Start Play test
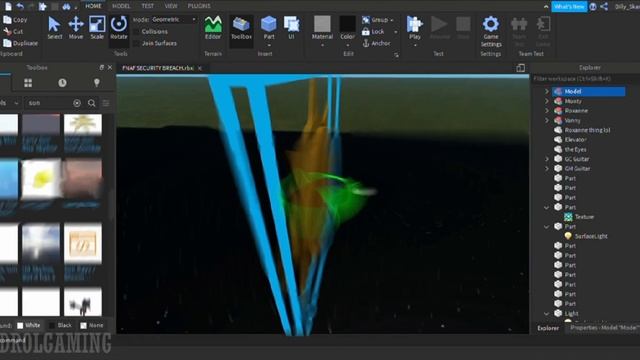 point(415,28)
